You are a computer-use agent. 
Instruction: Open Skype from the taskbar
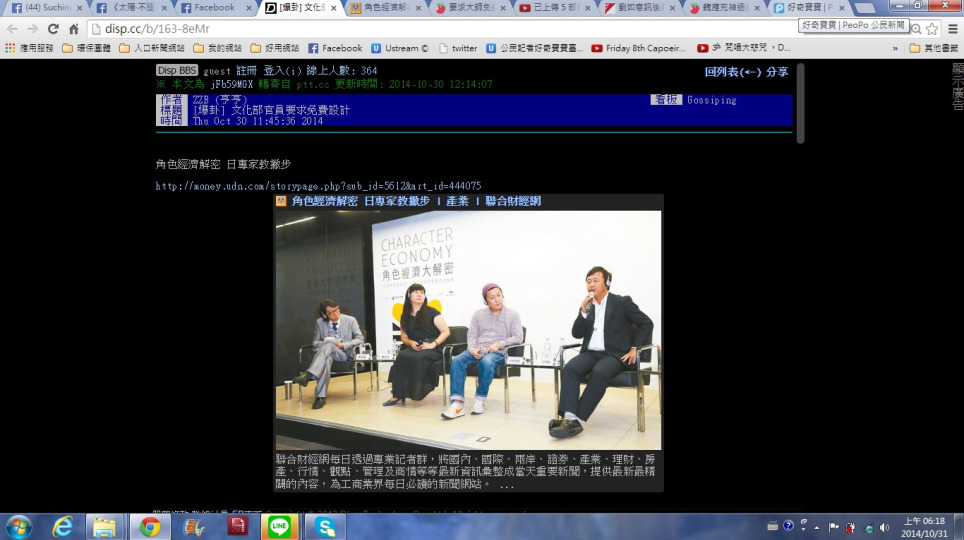tap(324, 526)
